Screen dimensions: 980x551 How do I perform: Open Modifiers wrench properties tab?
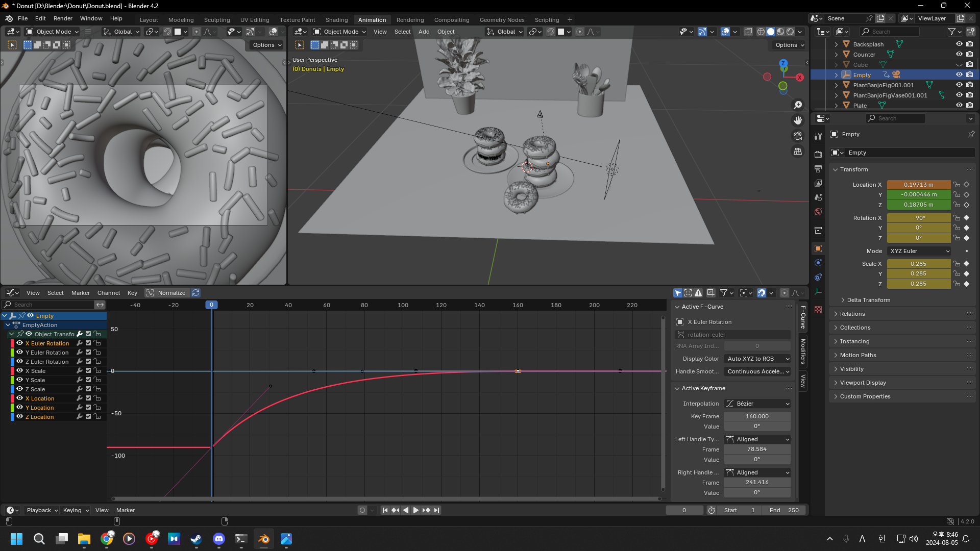[x=818, y=136]
